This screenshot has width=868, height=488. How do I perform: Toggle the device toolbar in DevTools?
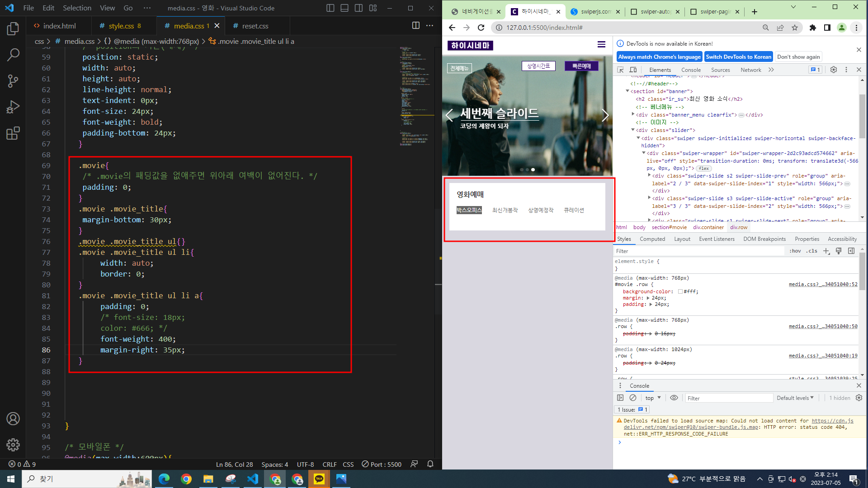(x=633, y=70)
